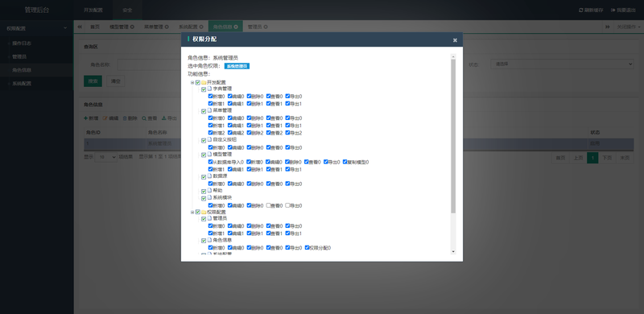The image size is (644, 314).
Task: Collapse the 权限配置 tree node
Action: coord(192,212)
